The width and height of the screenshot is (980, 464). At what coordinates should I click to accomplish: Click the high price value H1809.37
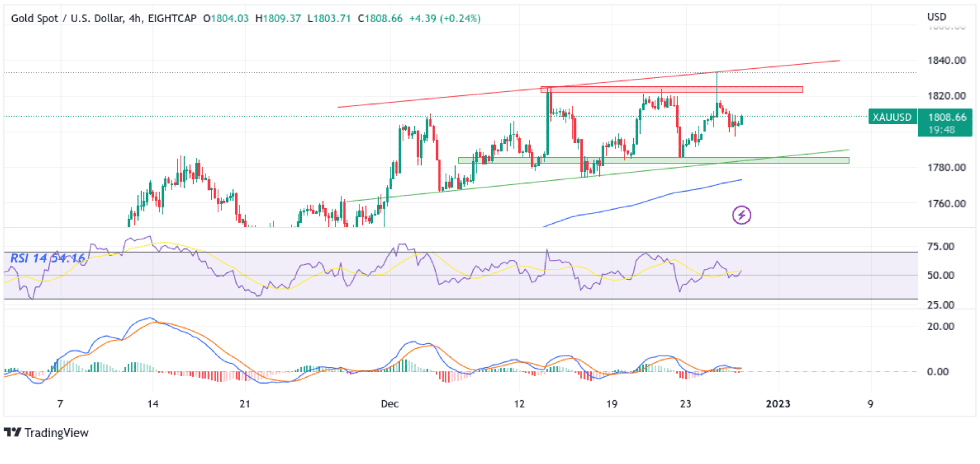click(278, 18)
